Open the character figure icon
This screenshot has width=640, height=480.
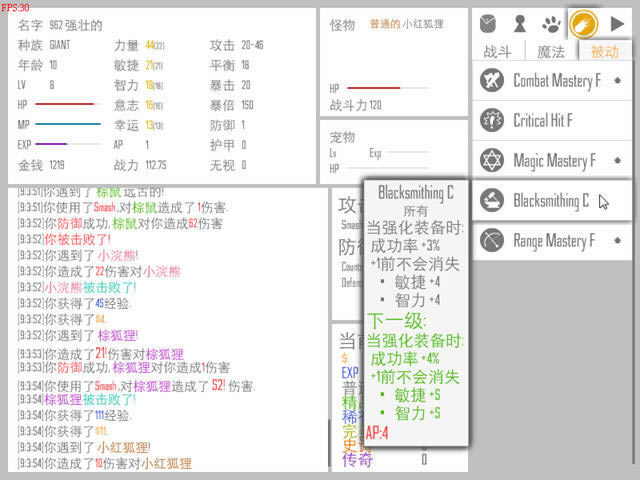click(x=519, y=23)
